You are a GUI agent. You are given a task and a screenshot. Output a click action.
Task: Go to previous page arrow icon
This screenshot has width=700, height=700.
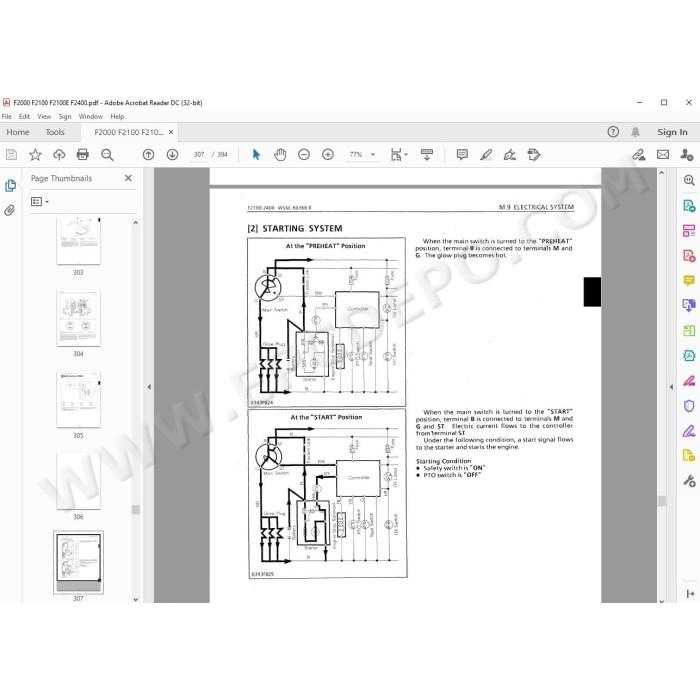point(148,154)
